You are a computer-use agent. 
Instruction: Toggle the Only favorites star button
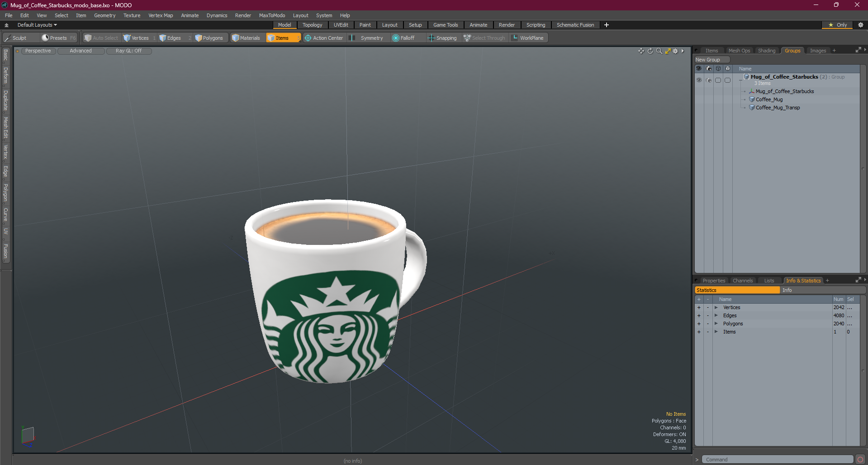pos(838,25)
